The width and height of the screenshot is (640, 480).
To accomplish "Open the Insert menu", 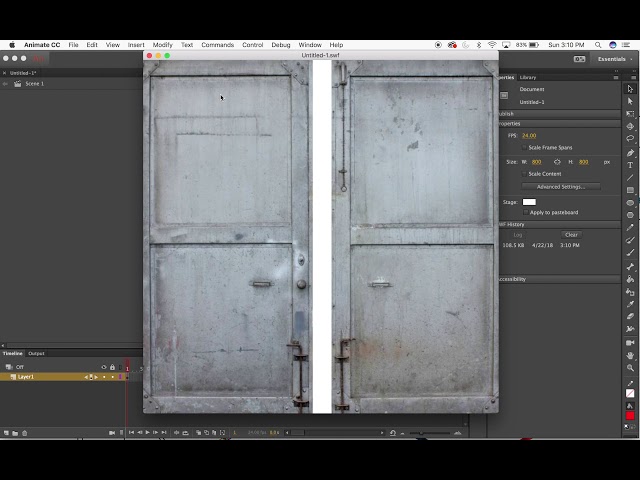I will (x=136, y=45).
